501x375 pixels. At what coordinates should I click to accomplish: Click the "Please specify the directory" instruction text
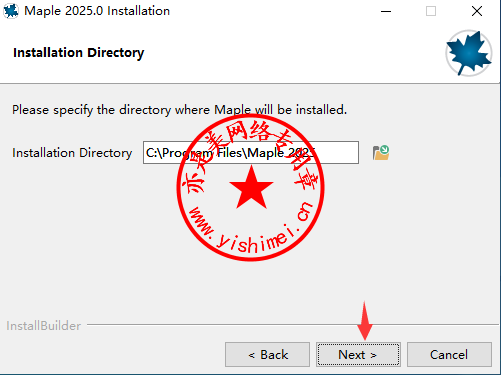pyautogui.click(x=179, y=110)
